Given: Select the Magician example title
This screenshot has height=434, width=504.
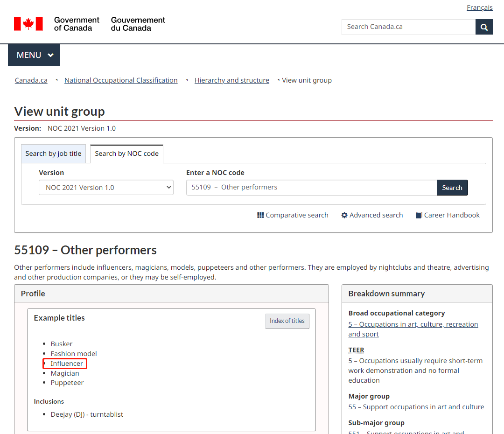Looking at the screenshot, I should click(x=65, y=373).
